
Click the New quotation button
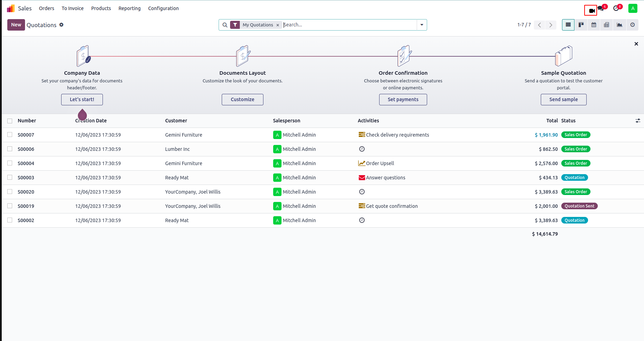(16, 25)
